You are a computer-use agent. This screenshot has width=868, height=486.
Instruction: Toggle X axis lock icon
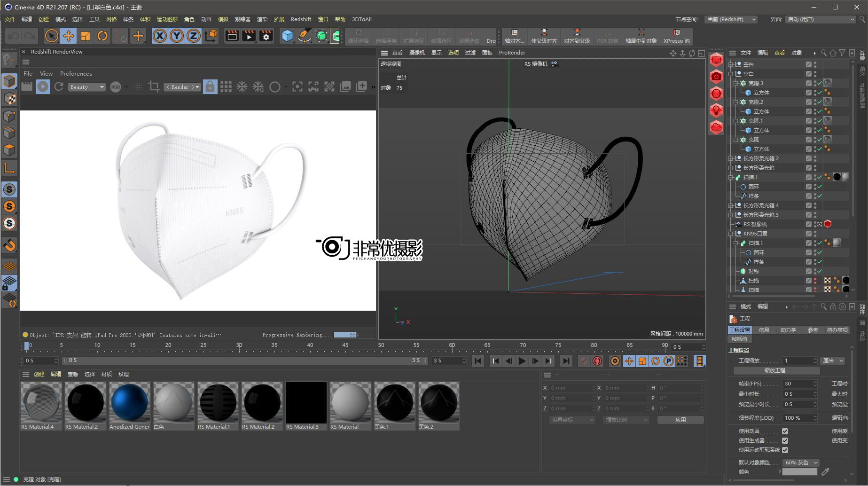[160, 36]
